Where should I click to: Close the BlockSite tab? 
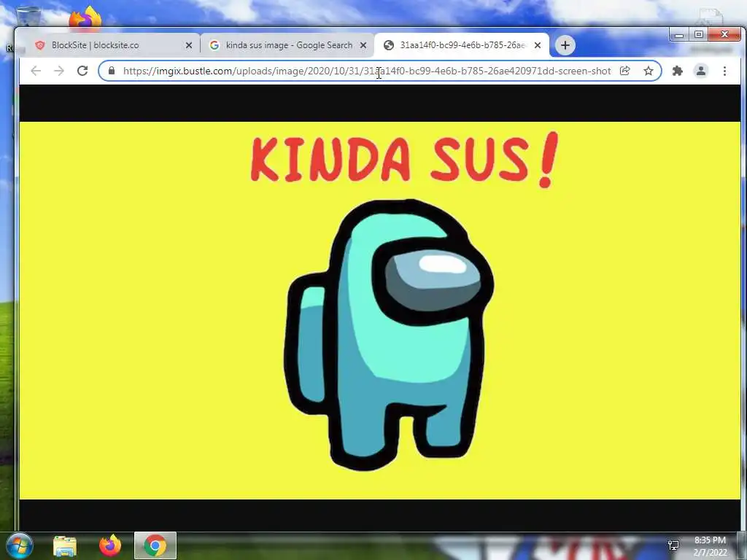[189, 45]
